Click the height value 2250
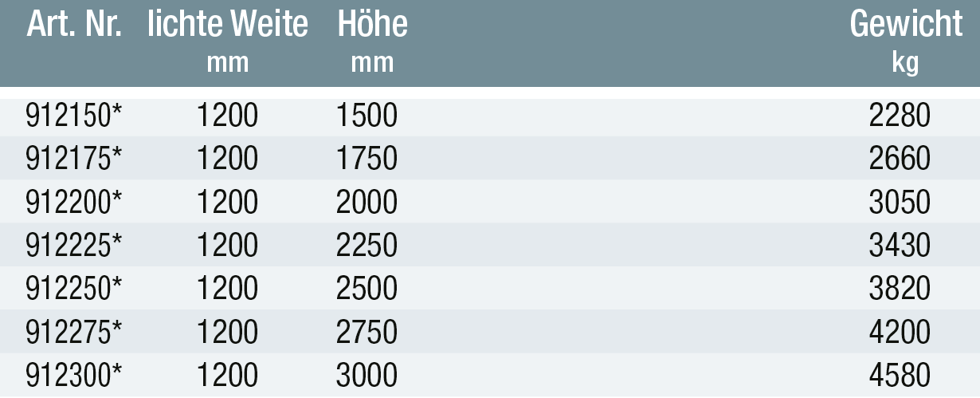The width and height of the screenshot is (980, 398). [x=367, y=246]
